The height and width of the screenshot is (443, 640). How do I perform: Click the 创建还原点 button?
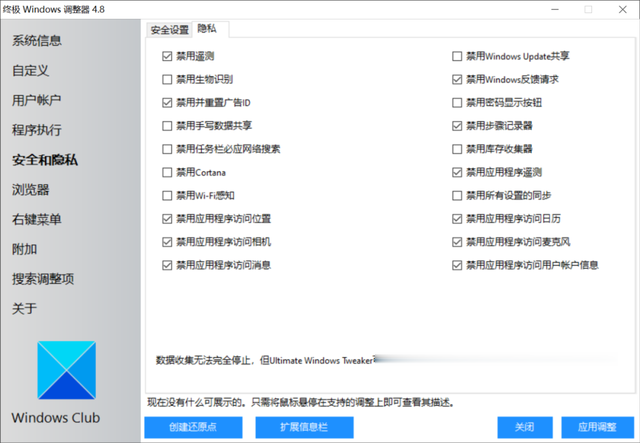[193, 427]
